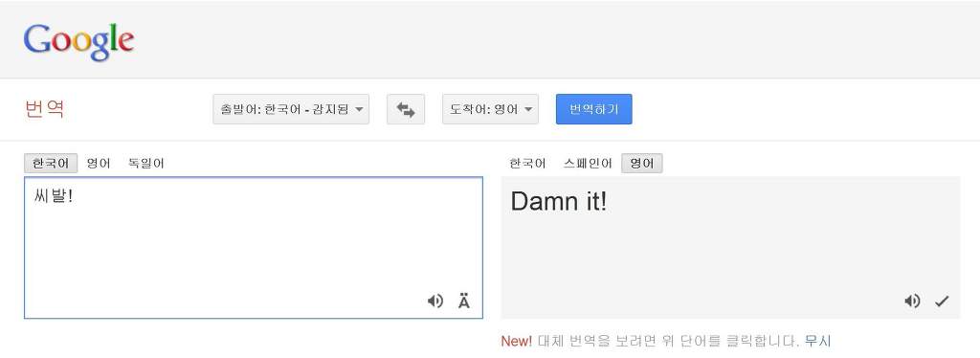Focus the source text input box
This screenshot has height=358, width=980.
coord(253,247)
